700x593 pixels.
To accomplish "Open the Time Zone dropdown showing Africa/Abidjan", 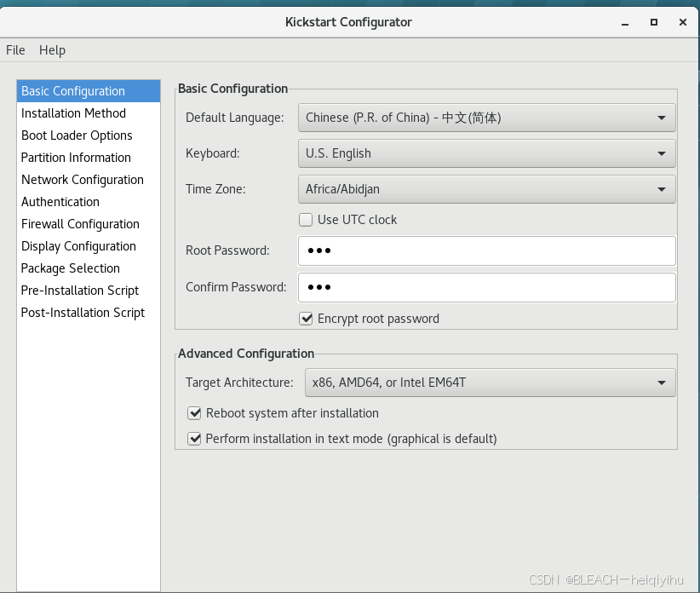I will (486, 189).
